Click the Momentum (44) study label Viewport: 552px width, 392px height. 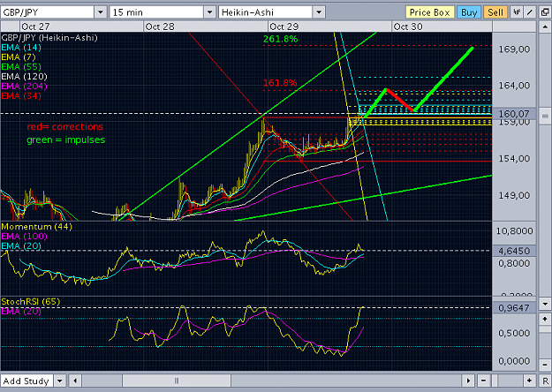pyautogui.click(x=36, y=227)
